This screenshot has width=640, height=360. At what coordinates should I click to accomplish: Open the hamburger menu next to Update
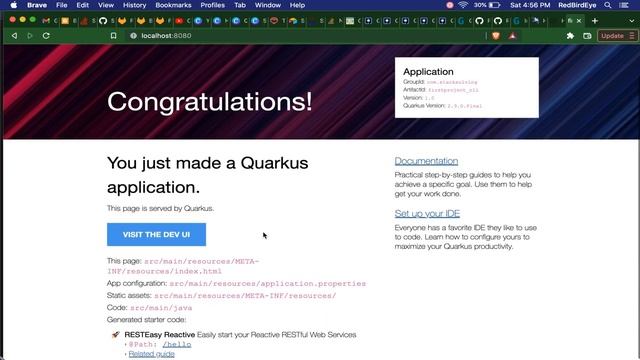click(x=632, y=36)
